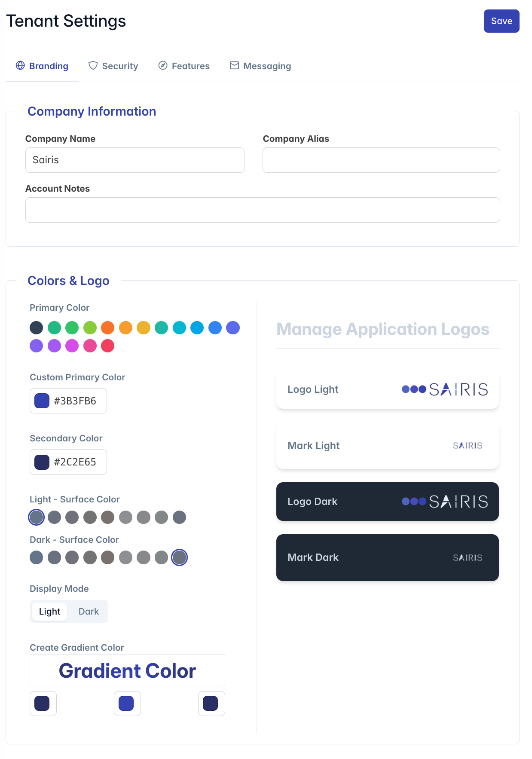Screen dimensions: 532x759
Task: Click the Gradient Color preview box
Action: (x=127, y=670)
